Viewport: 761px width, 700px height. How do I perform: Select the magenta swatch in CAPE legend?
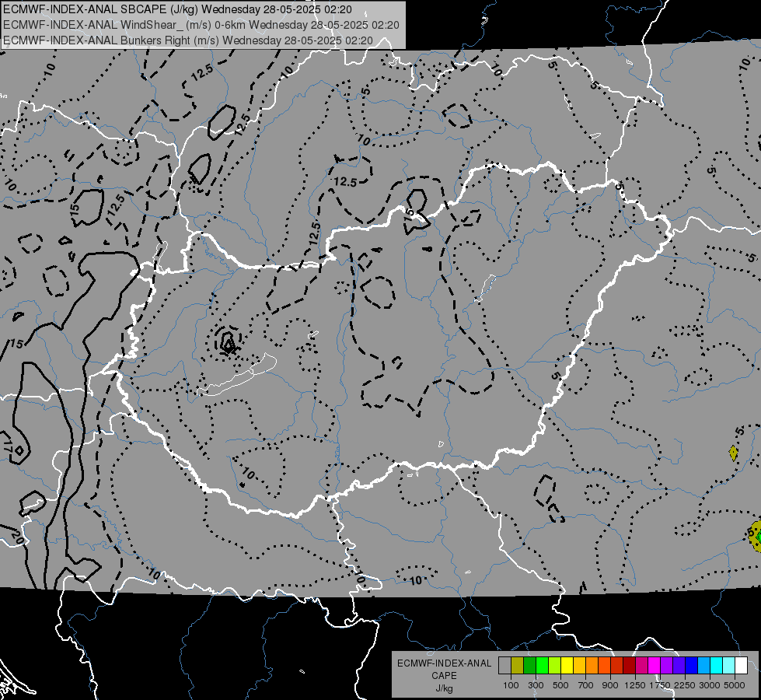655,666
